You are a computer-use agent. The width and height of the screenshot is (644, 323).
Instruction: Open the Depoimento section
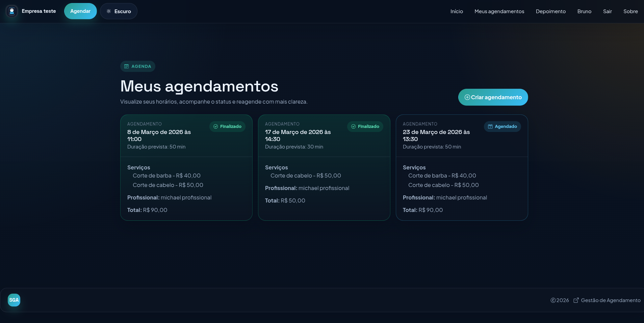point(550,11)
